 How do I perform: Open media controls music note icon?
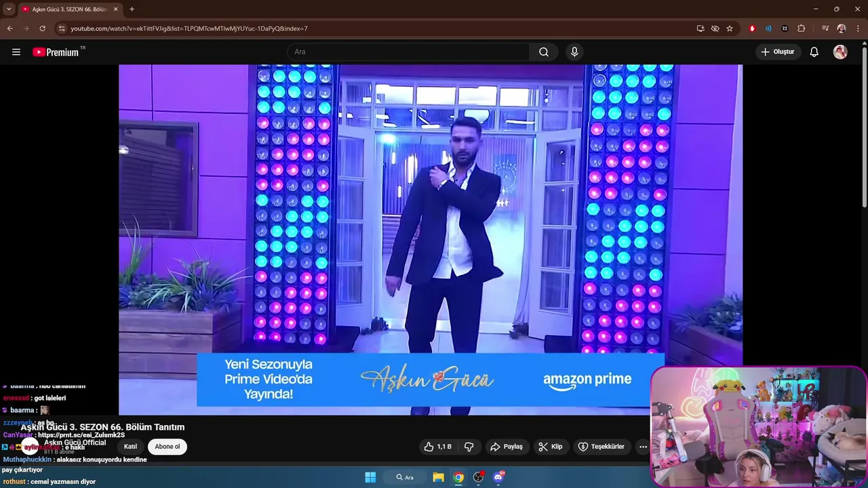coord(825,28)
